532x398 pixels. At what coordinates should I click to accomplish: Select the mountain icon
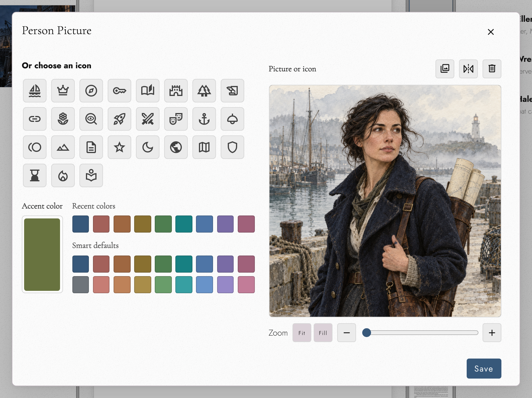63,147
